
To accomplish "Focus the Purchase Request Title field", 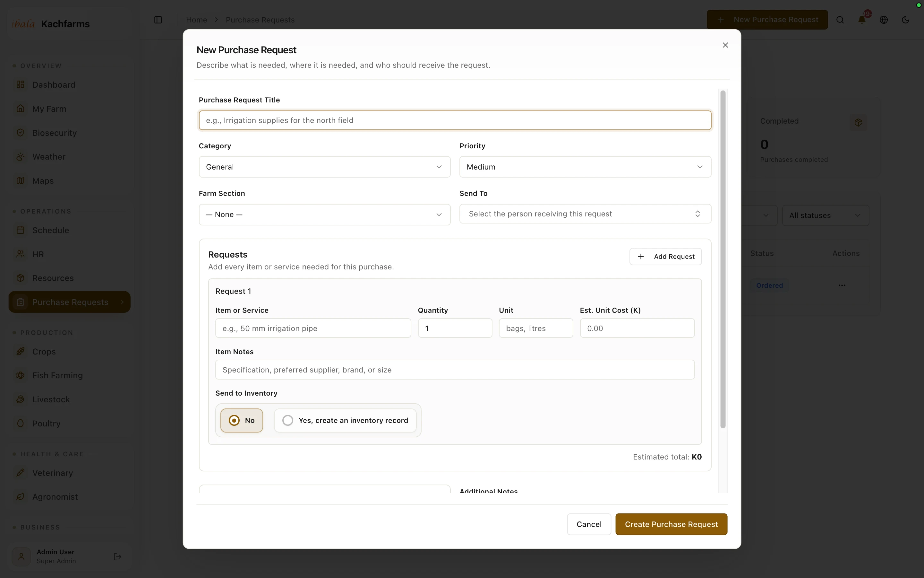I will (x=455, y=120).
